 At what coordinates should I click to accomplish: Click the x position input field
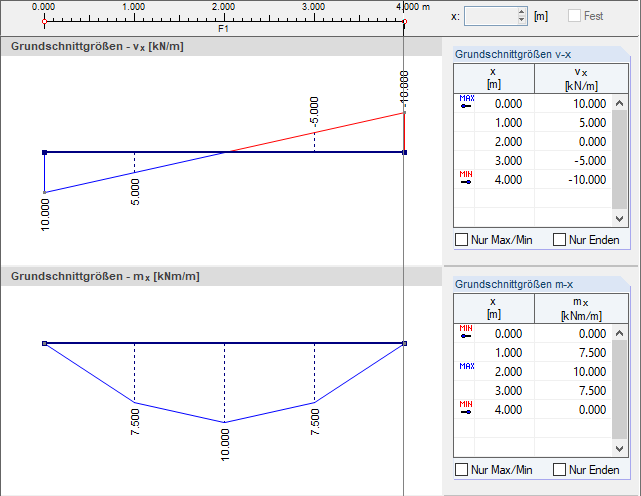pyautogui.click(x=491, y=16)
